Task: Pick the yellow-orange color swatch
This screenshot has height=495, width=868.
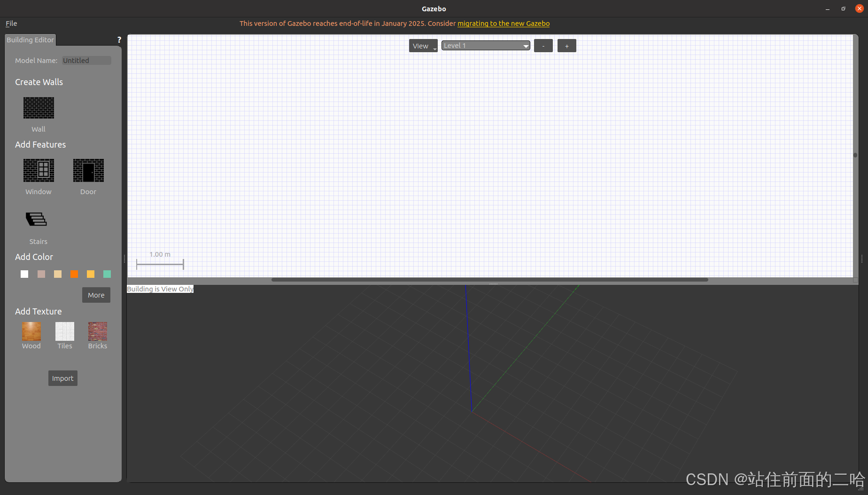Action: (91, 274)
